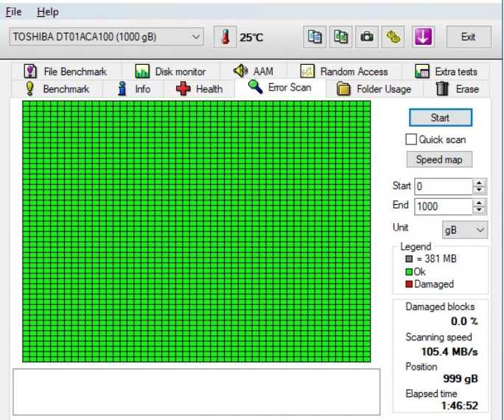Enable the Quick scan checkbox

pos(411,139)
